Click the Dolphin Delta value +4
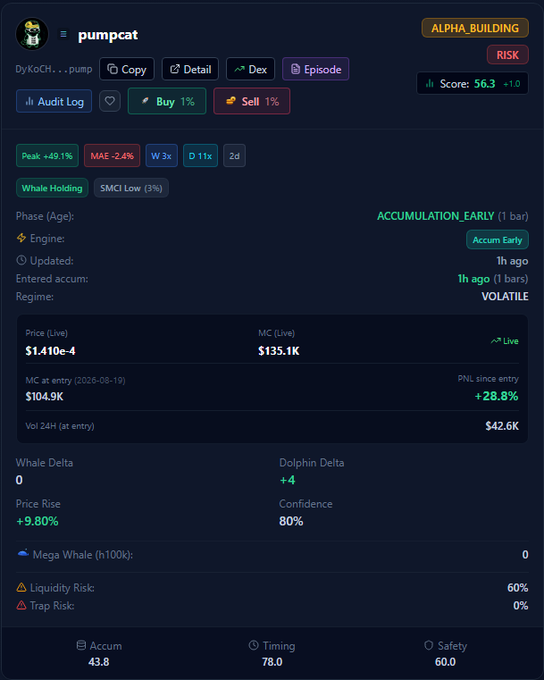 [287, 480]
